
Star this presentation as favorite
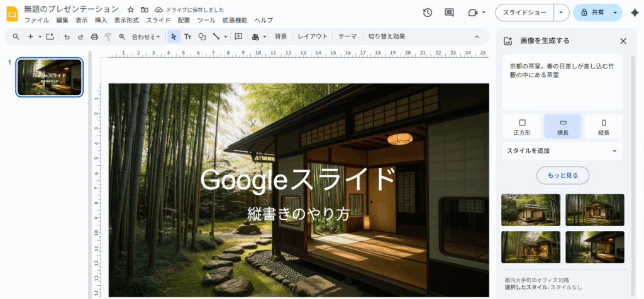(130, 9)
